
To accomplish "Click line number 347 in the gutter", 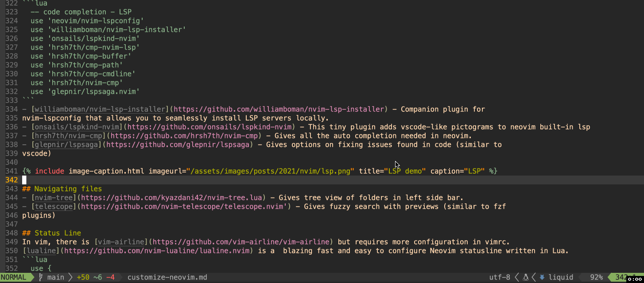I will pos(12,224).
